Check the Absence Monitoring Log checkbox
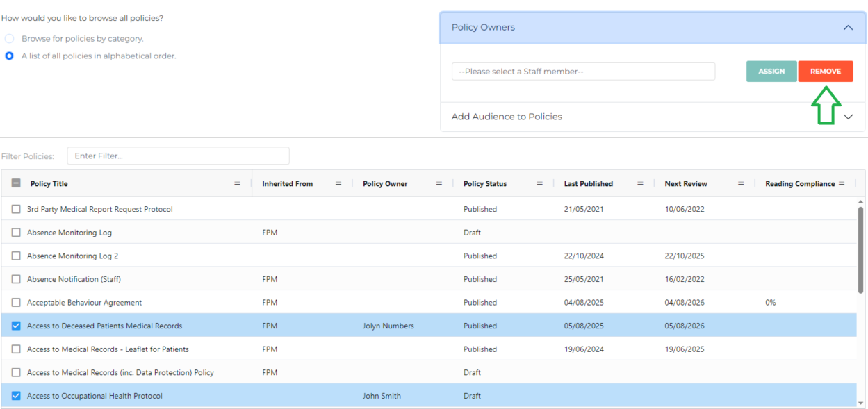Image resolution: width=868 pixels, height=409 pixels. point(16,233)
